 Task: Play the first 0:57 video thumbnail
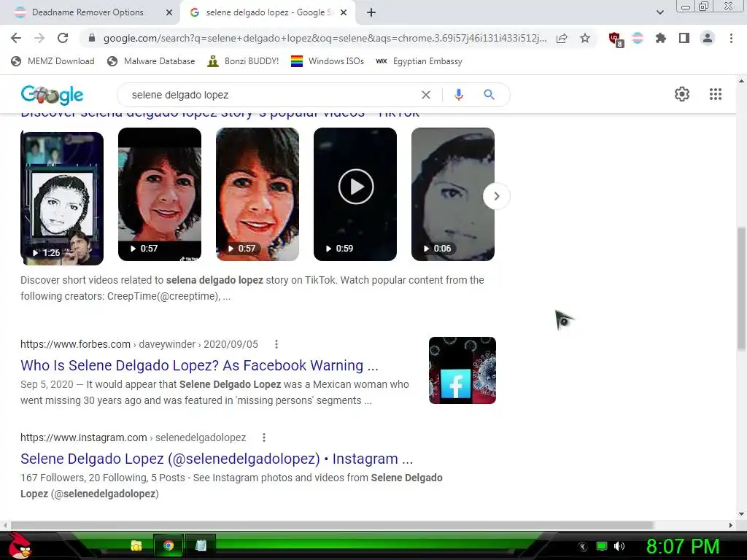coord(160,194)
